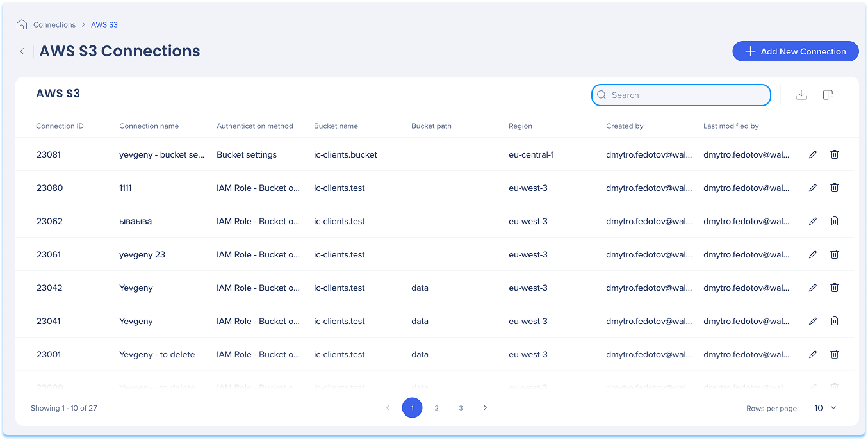Click the 'AWS S3' table title
This screenshot has width=868, height=440.
[x=58, y=94]
